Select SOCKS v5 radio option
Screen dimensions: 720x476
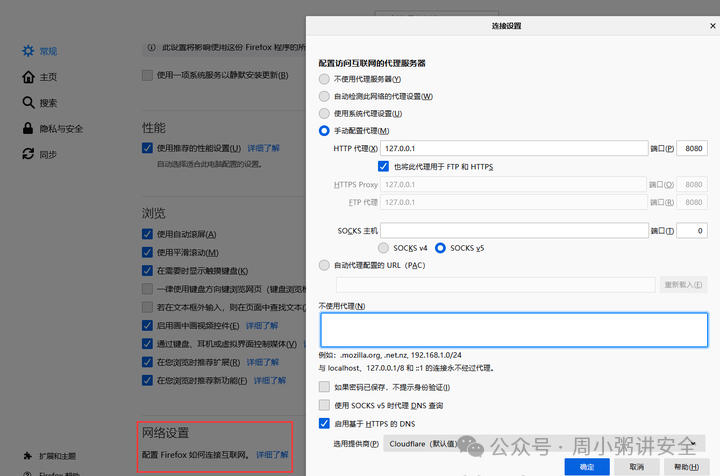tap(440, 248)
